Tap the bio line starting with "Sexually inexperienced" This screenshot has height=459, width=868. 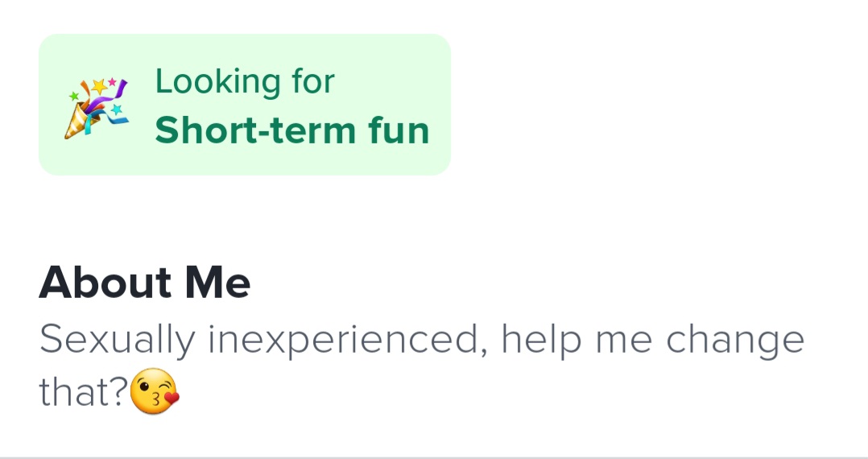click(x=421, y=340)
